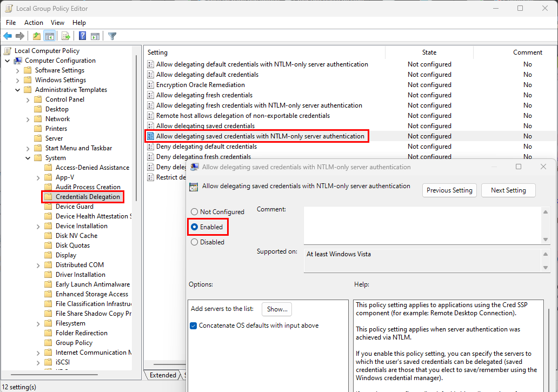Toggle the Show/Hide Console Tree toolbar icon

click(49, 36)
